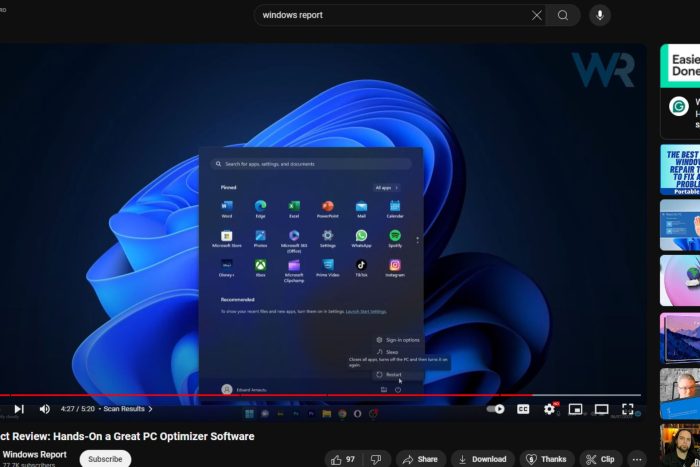Select 'Sign-in options' in the power menu
The width and height of the screenshot is (700, 467).
point(398,340)
